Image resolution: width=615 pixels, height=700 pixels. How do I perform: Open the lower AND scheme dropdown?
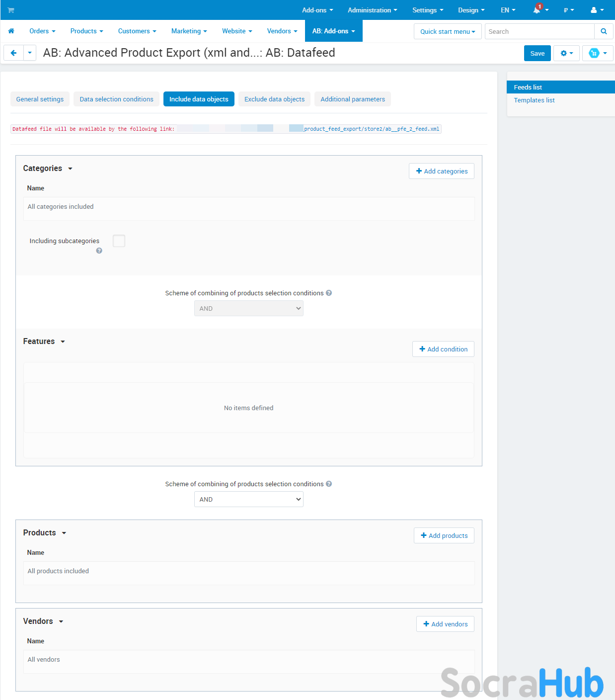pyautogui.click(x=249, y=499)
